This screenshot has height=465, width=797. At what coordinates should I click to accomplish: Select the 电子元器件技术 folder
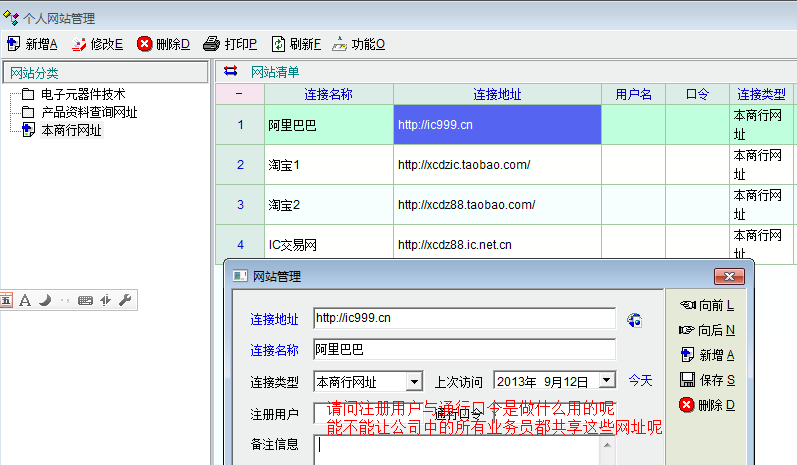[x=82, y=94]
